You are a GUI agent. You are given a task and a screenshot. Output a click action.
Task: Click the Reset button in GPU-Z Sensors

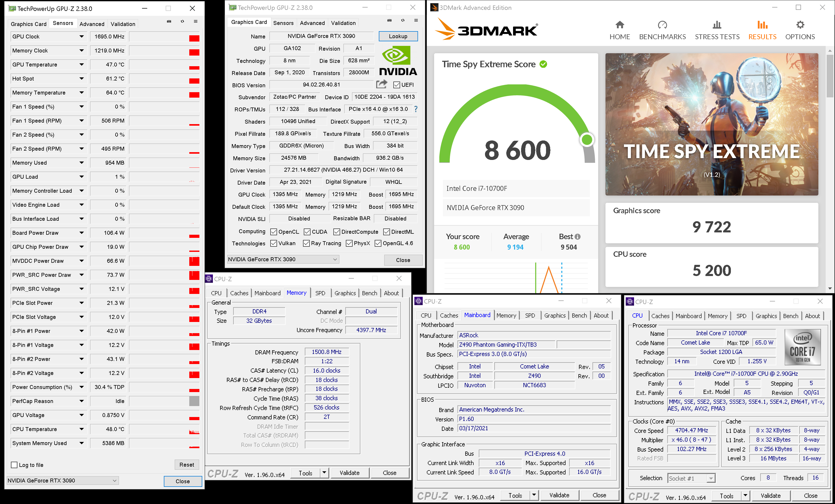[x=187, y=465]
